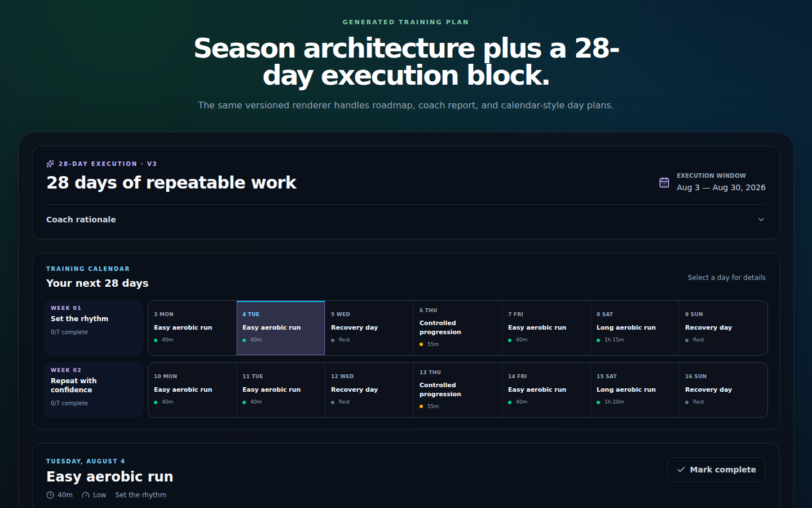Click the "Aug 3 — Aug 30, 2026" date range
This screenshot has width=812, height=508.
[x=721, y=187]
